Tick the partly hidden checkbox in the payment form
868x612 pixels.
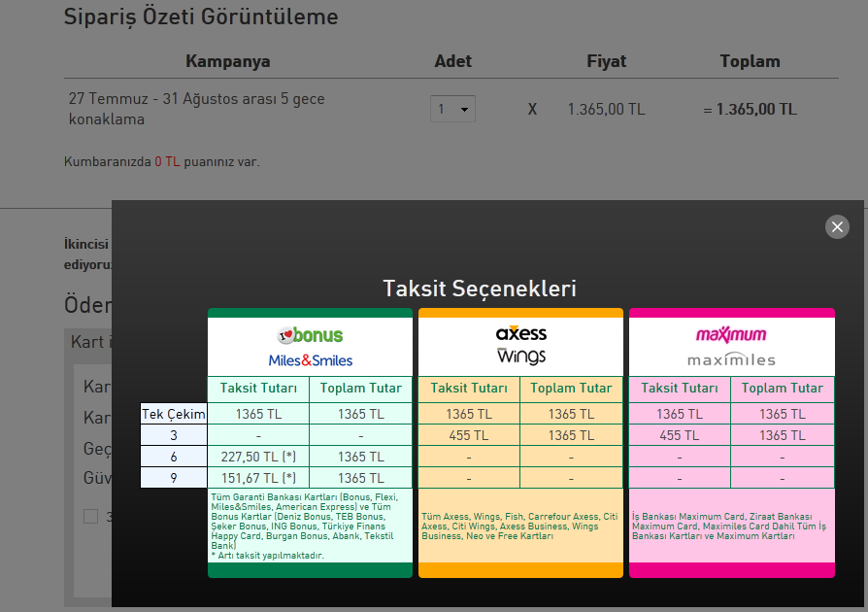(91, 516)
